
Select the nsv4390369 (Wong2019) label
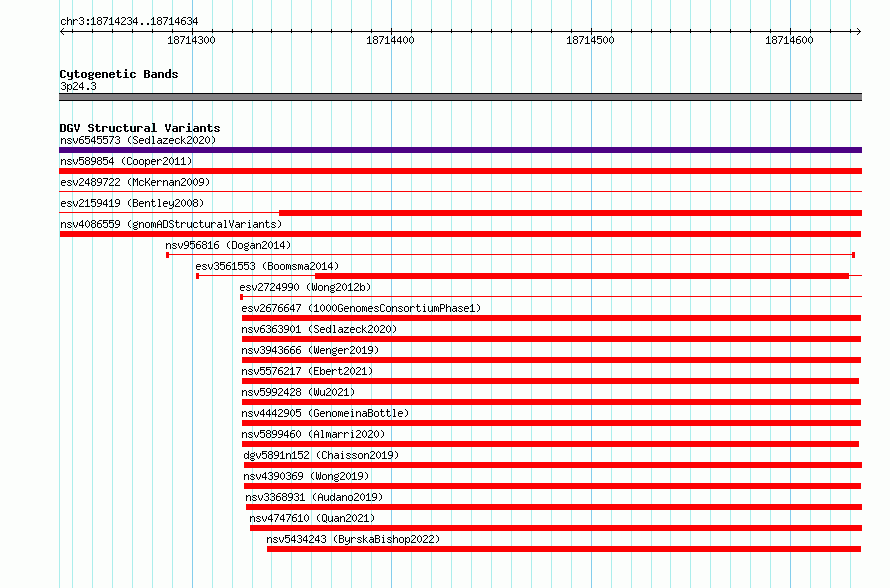[306, 476]
